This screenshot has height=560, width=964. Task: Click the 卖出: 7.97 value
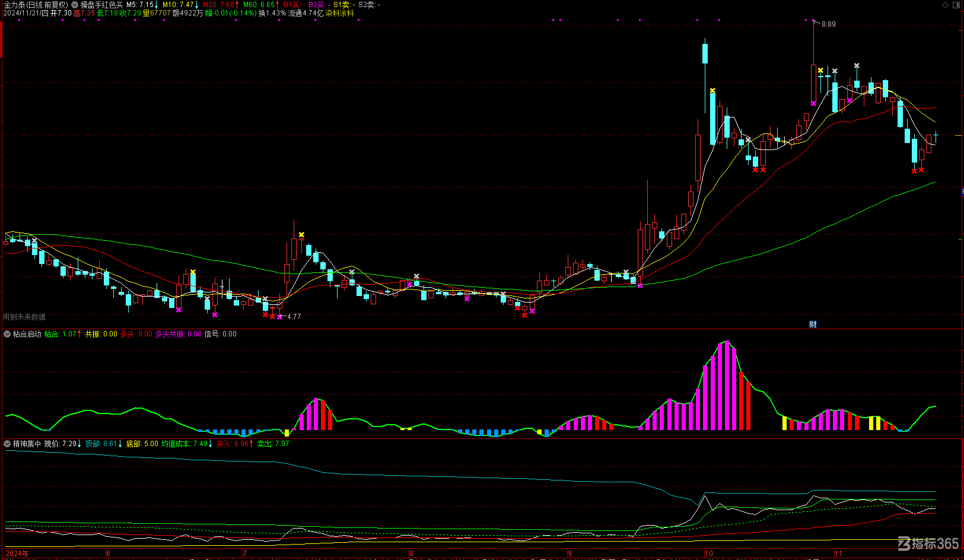coord(273,444)
